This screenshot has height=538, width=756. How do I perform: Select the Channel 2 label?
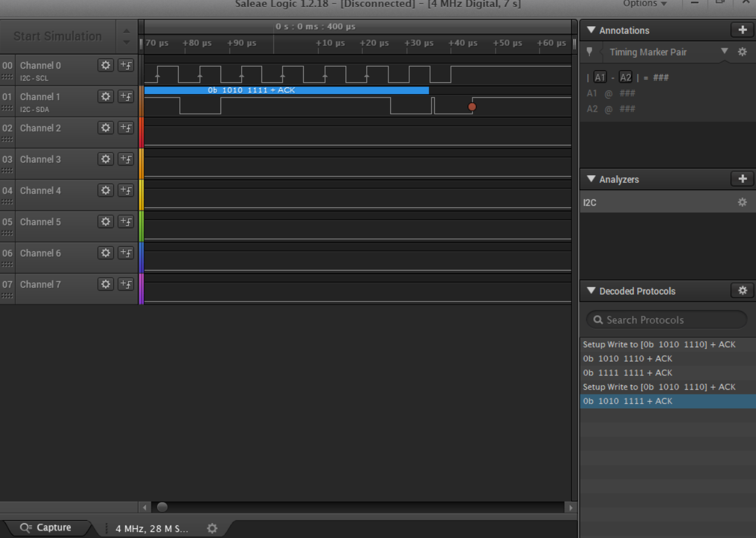pyautogui.click(x=40, y=128)
